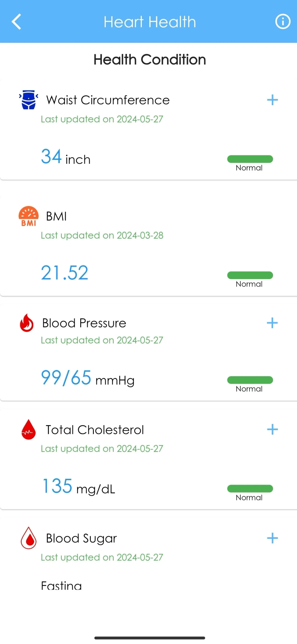297x644 pixels.
Task: Open the 34 inch waist value
Action: coord(66,156)
